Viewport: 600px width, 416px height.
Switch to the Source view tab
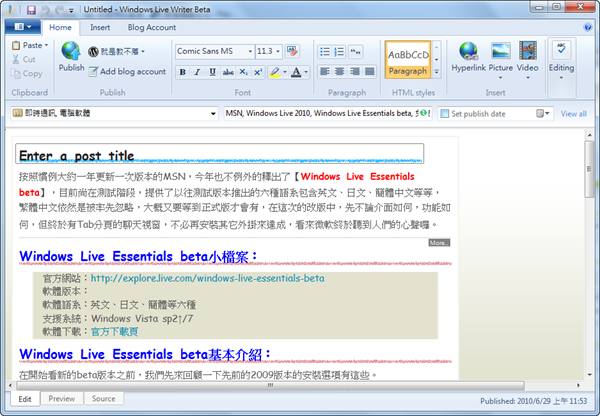tap(103, 399)
